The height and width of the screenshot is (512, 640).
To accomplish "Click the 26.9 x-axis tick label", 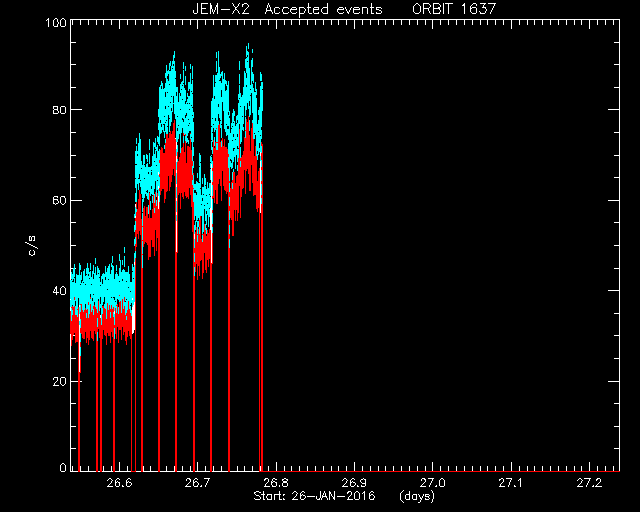I will (354, 483).
